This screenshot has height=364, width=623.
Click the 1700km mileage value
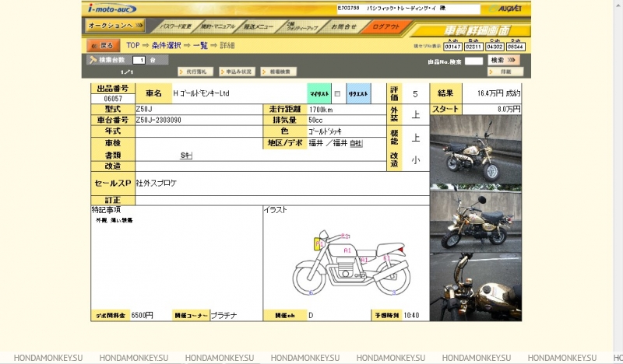click(321, 110)
